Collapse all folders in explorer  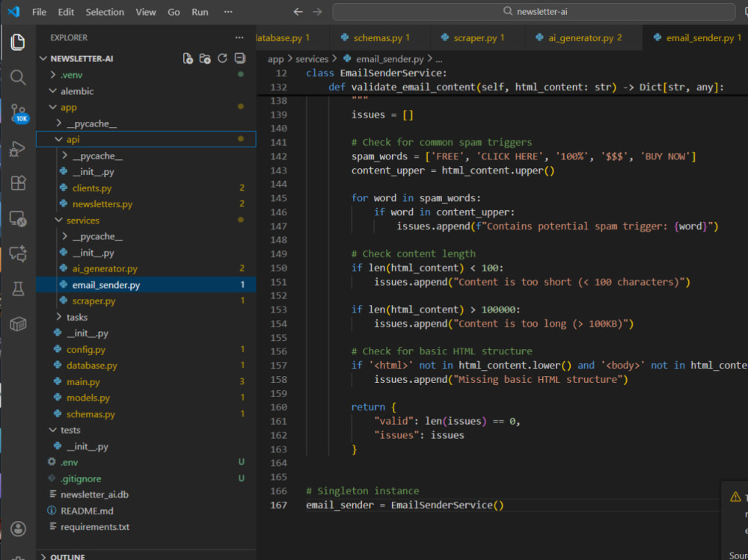click(239, 59)
